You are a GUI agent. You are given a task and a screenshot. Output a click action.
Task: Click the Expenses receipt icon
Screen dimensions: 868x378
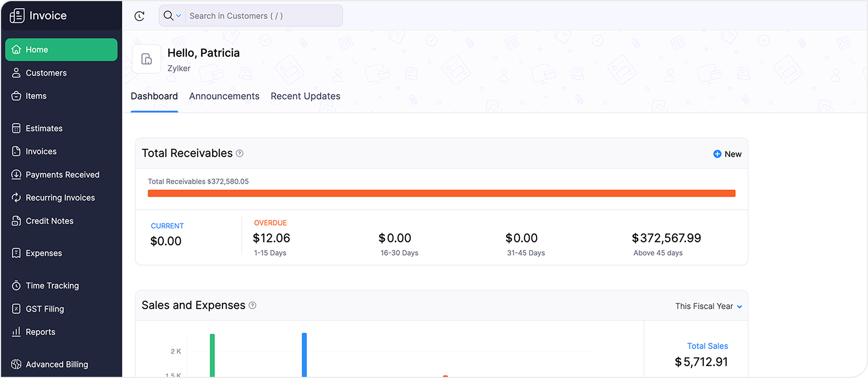16,253
